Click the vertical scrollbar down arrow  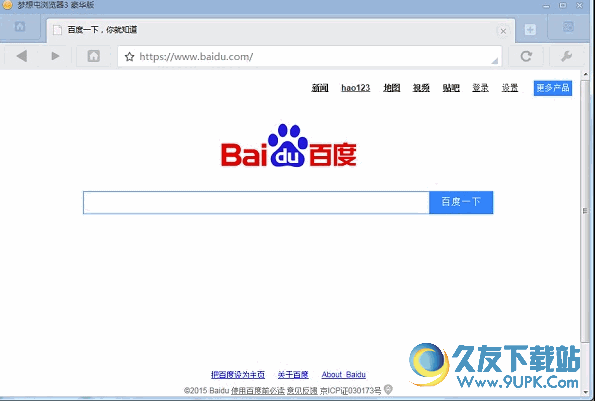(x=585, y=392)
